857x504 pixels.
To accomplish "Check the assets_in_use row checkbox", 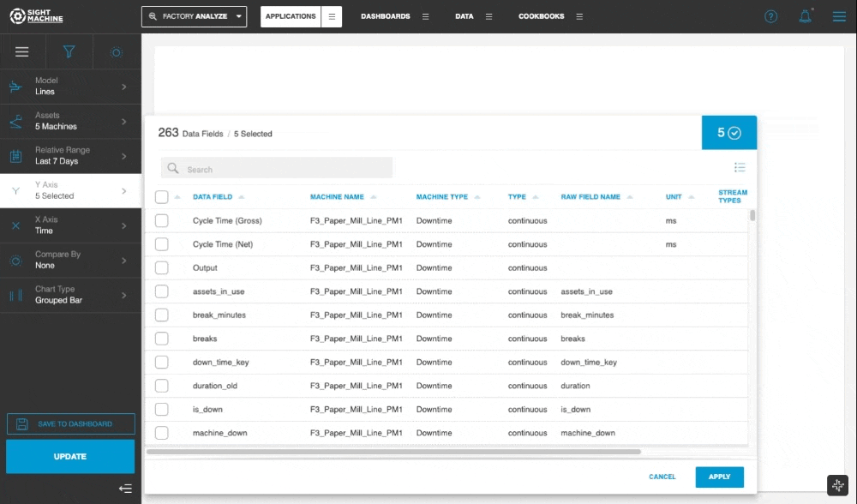I will [x=162, y=291].
